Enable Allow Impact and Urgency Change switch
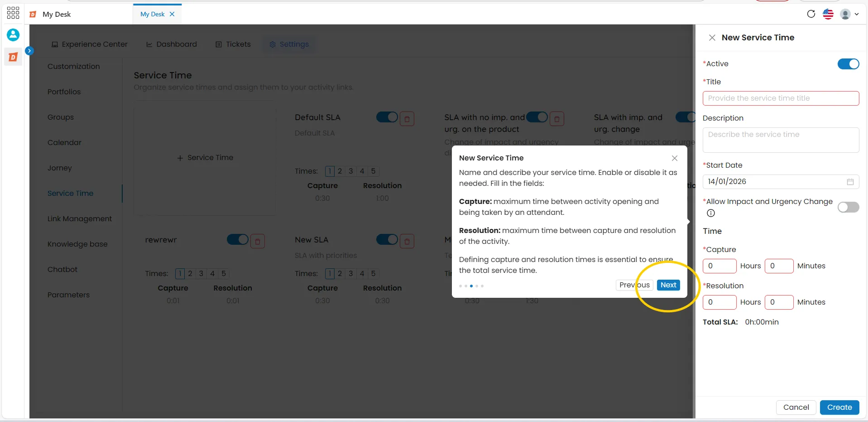868x422 pixels. click(848, 207)
